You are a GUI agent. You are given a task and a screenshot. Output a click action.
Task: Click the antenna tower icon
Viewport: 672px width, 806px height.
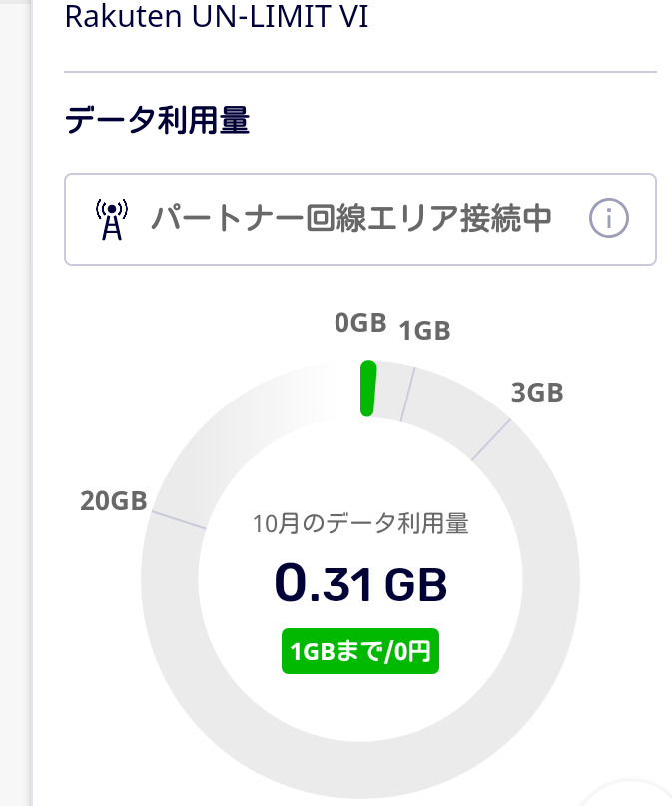coord(112,220)
